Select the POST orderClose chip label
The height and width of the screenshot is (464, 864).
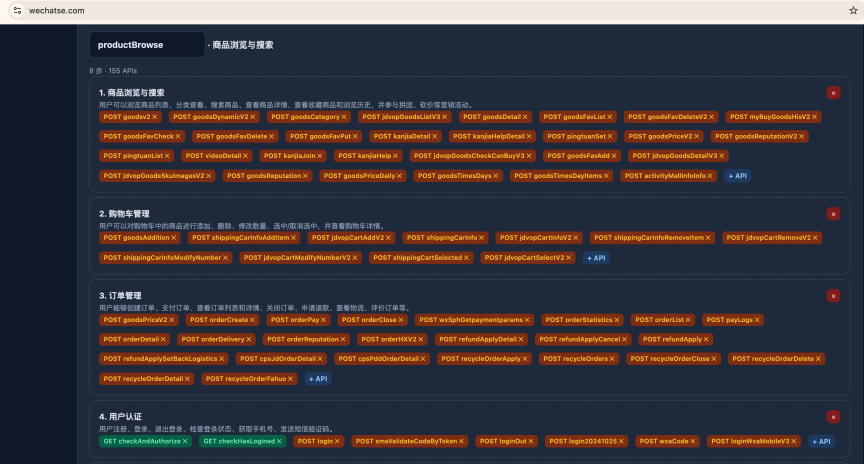pos(369,320)
